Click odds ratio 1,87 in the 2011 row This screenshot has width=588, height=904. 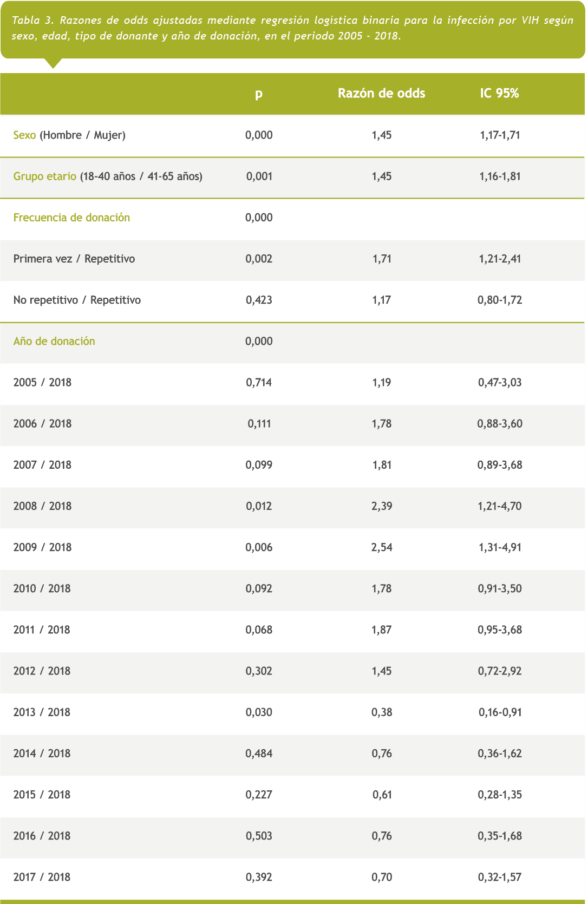pos(382,630)
